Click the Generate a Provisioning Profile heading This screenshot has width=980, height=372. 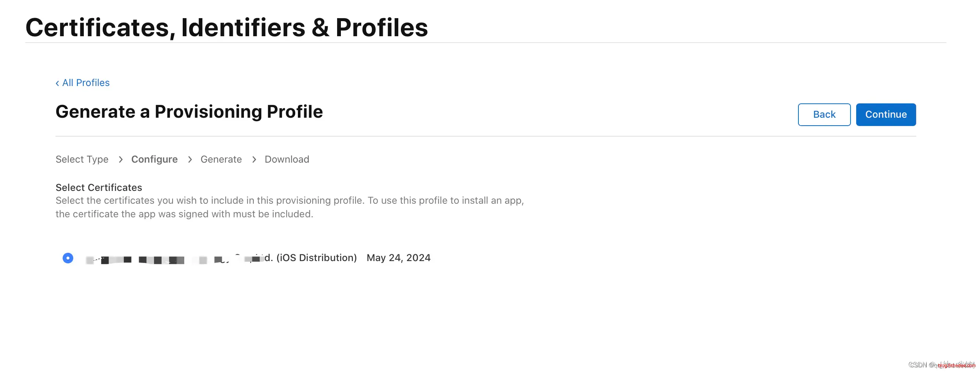coord(189,112)
